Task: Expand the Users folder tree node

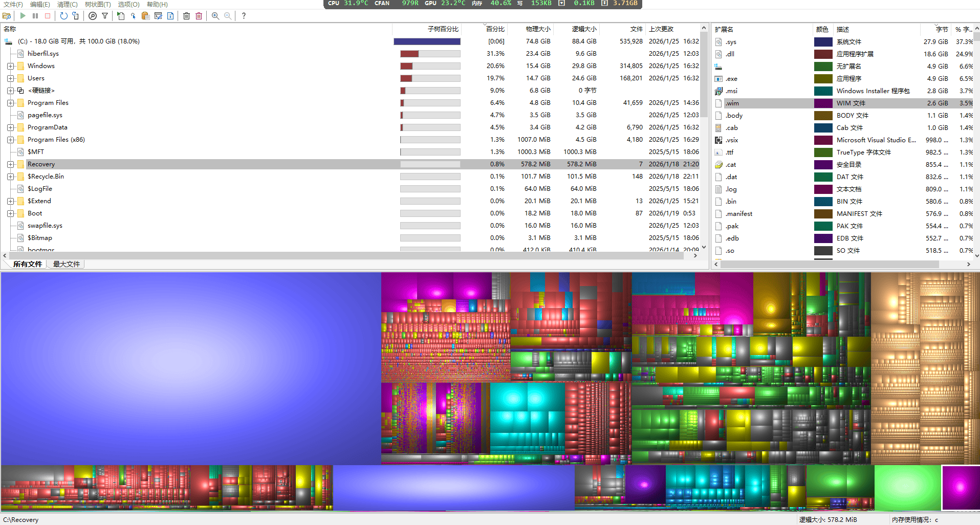Action: 10,78
